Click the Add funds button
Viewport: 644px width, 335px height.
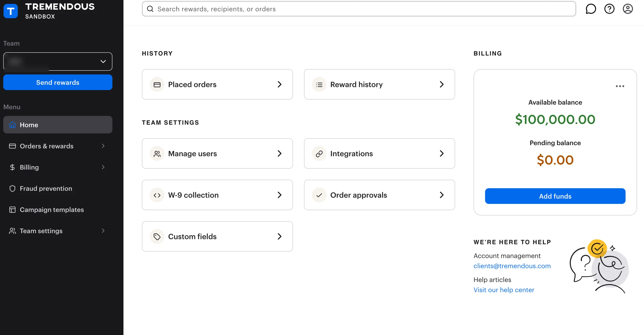tap(555, 196)
